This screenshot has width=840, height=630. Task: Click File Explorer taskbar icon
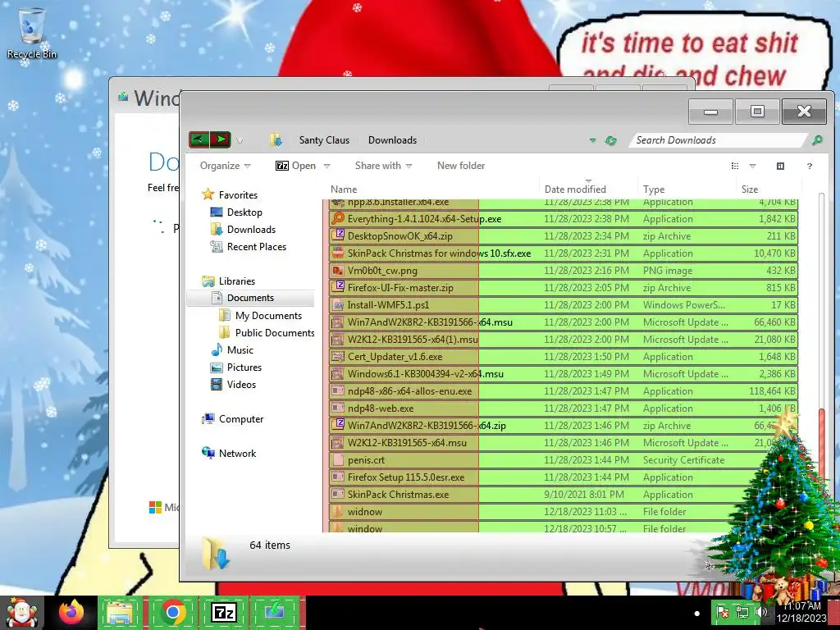pyautogui.click(x=120, y=612)
